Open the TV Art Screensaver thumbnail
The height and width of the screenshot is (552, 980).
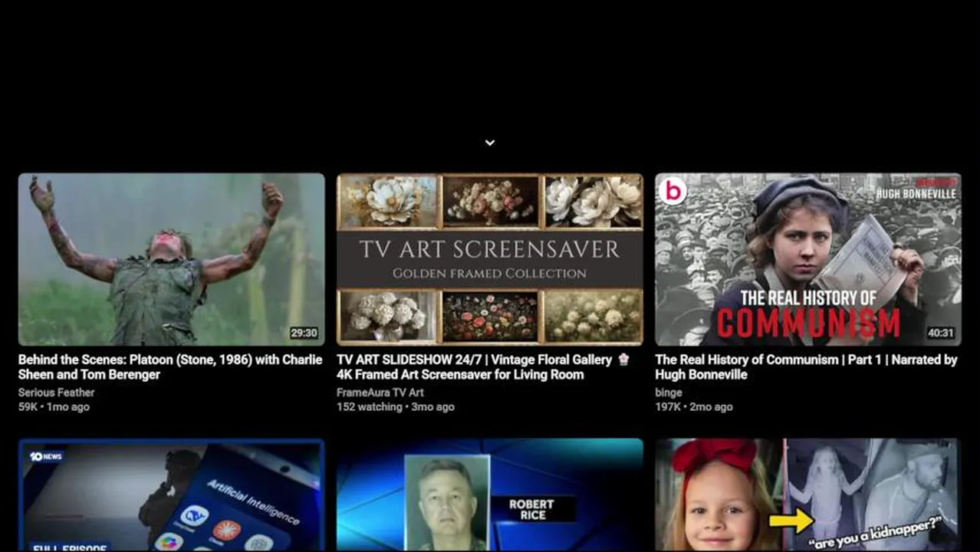490,259
